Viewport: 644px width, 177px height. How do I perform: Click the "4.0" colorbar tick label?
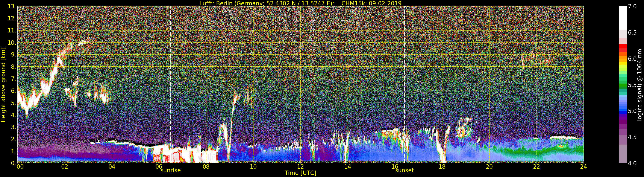point(632,163)
